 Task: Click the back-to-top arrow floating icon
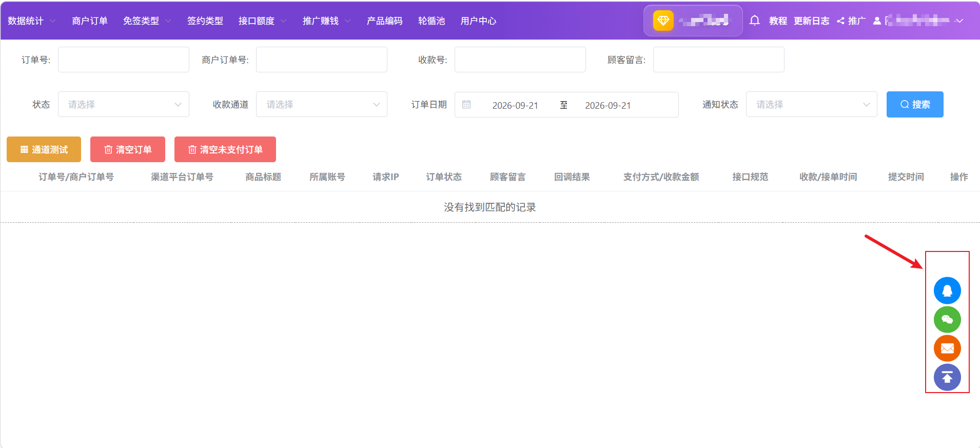[947, 377]
